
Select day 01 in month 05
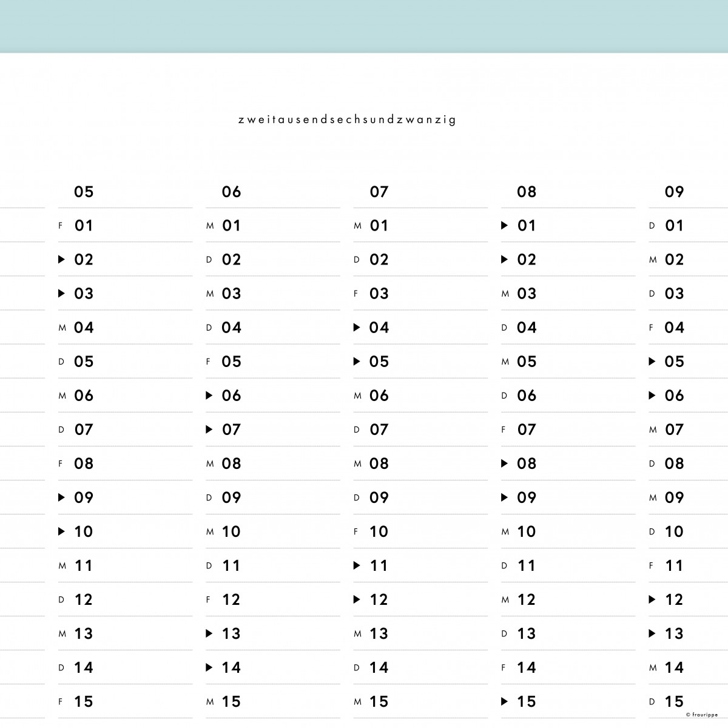(84, 226)
